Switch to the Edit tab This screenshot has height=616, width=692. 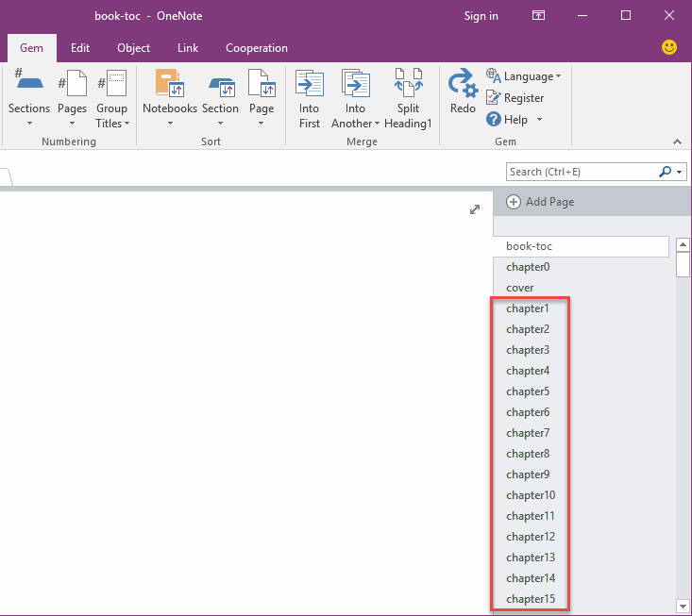coord(80,47)
